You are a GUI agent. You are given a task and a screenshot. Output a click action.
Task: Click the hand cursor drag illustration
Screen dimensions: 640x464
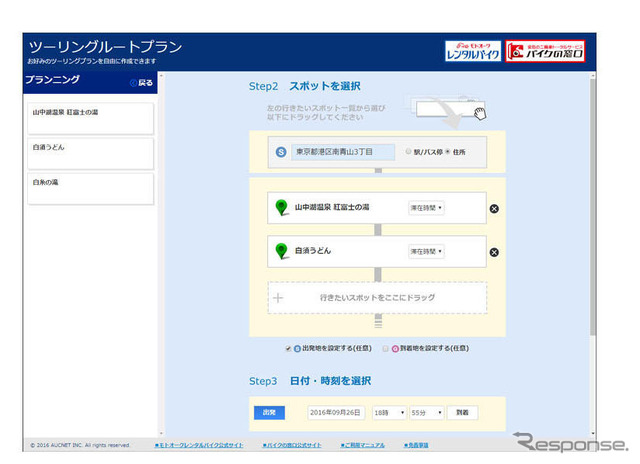click(x=480, y=113)
